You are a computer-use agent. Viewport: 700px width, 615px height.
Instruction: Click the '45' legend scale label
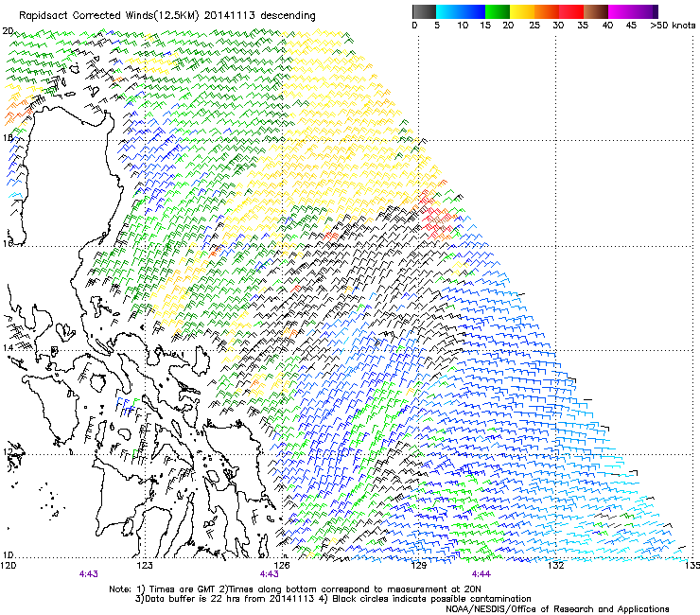pyautogui.click(x=631, y=26)
